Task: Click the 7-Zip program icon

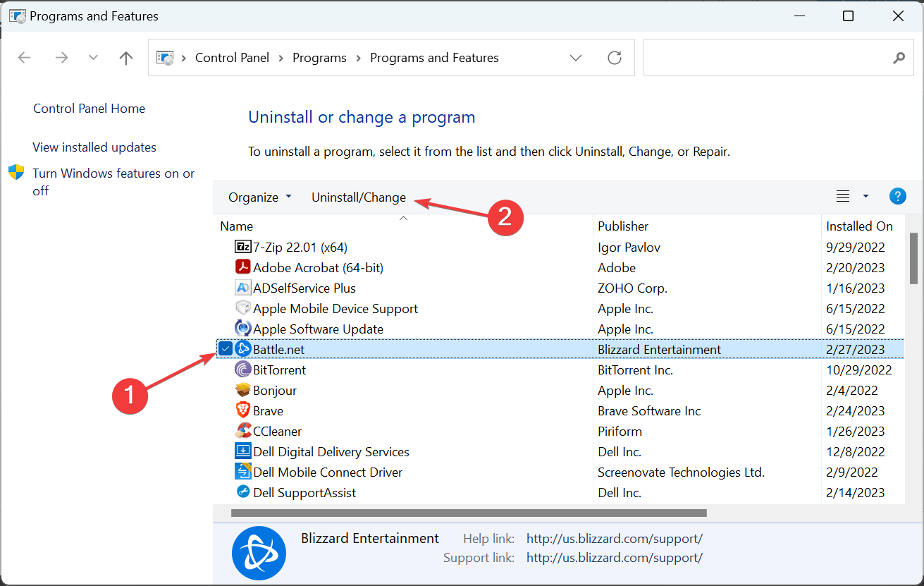Action: click(x=242, y=248)
